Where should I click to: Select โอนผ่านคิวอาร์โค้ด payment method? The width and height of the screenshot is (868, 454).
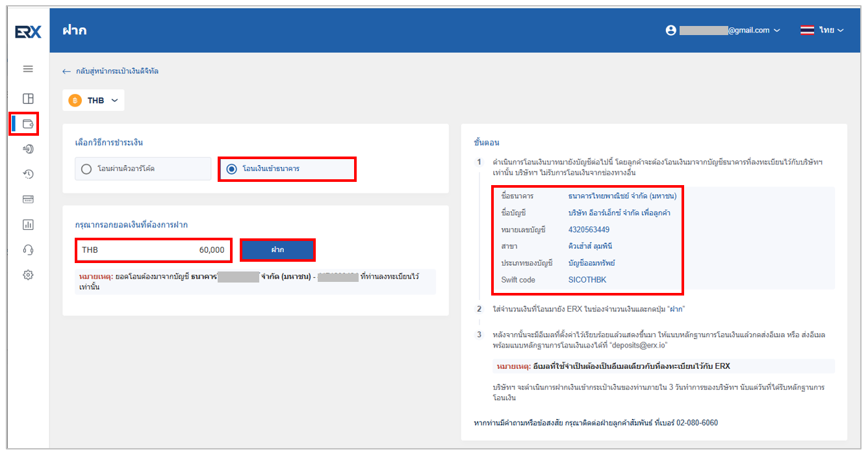[x=143, y=169]
